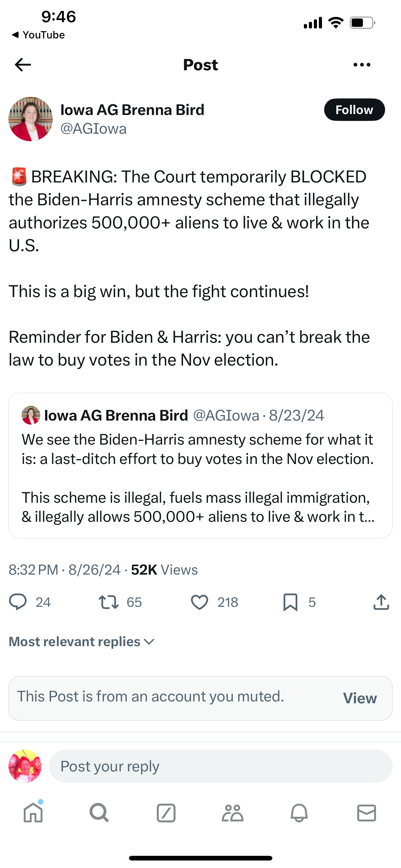Tap the reply speech bubble icon
The image size is (401, 868).
18,602
